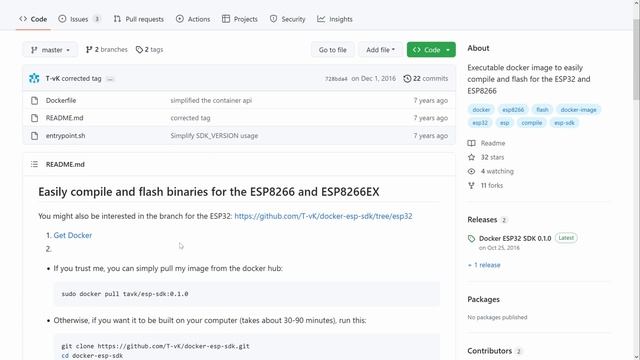640x360 pixels.
Task: Open the Get Docker link
Action: click(73, 235)
